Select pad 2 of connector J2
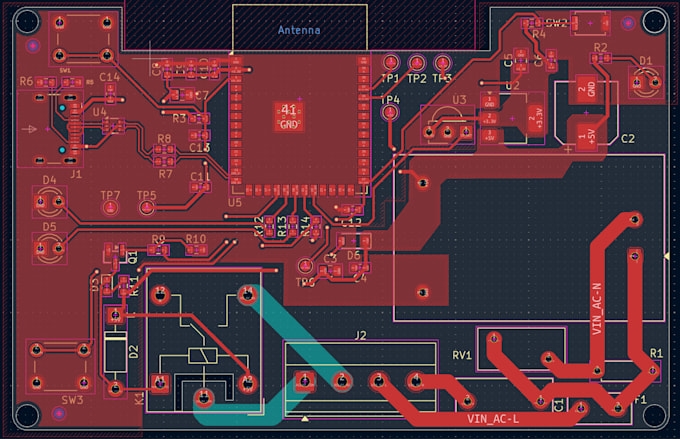This screenshot has height=439, width=680. 342,381
